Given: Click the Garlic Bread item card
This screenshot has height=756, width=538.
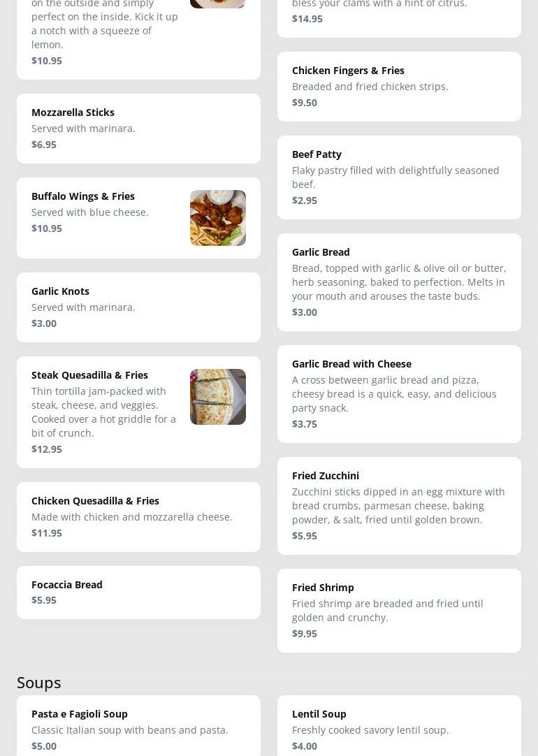Looking at the screenshot, I should [399, 282].
